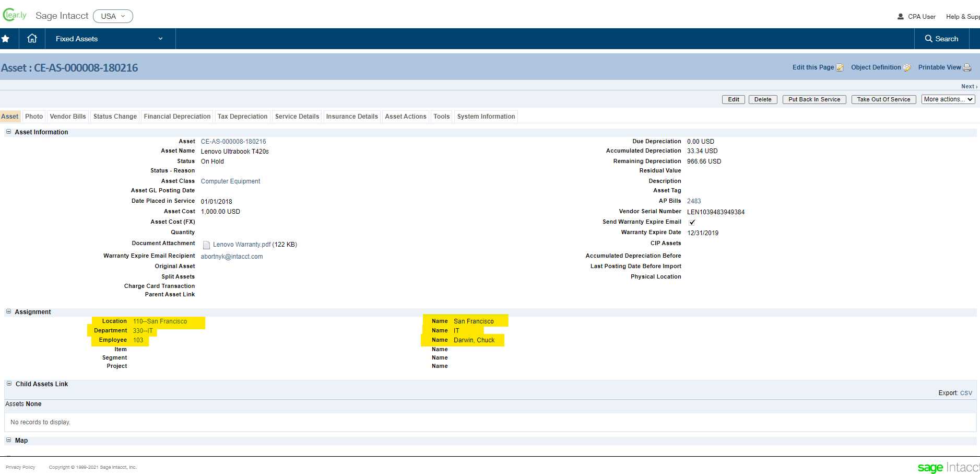This screenshot has width=980, height=474.
Task: Open Lenovo Warranty.pdf via document icon
Action: (207, 244)
